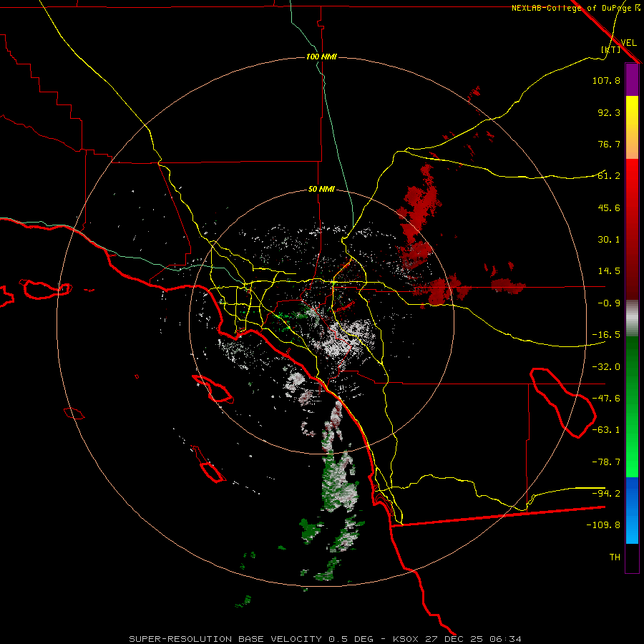Pick the blue segment of the color bar

632,510
